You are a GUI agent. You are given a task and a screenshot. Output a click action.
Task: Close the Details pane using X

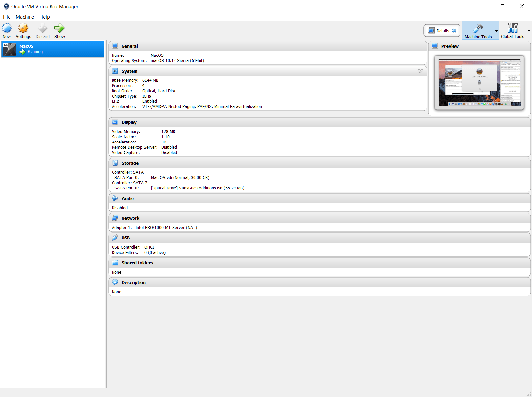(x=454, y=31)
